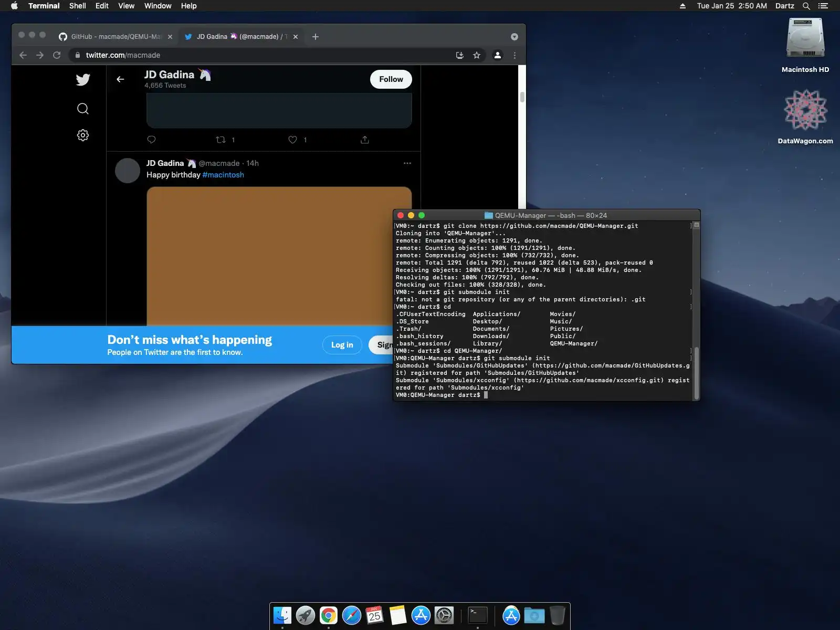Open Google Chrome from the Dock
Screen dimensions: 840x630
(x=329, y=615)
